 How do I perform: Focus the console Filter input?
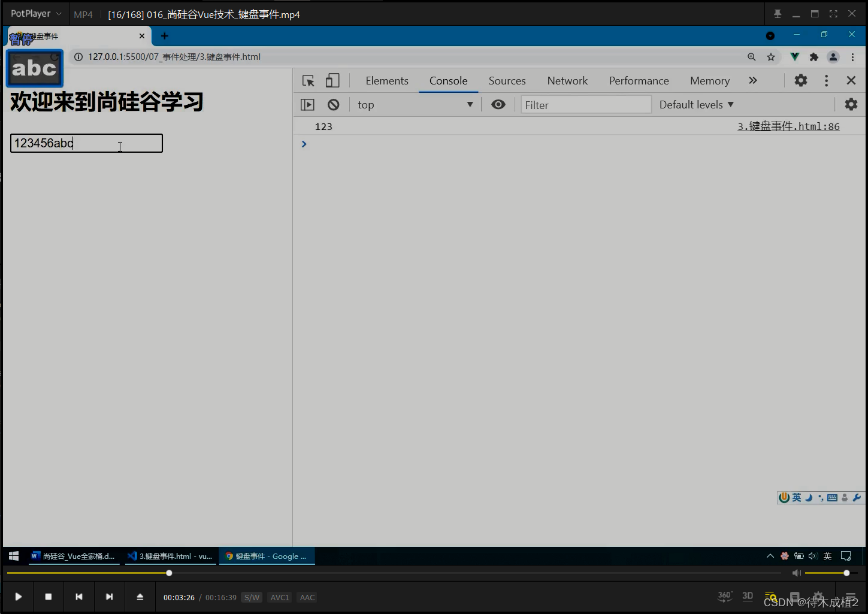[x=586, y=105]
